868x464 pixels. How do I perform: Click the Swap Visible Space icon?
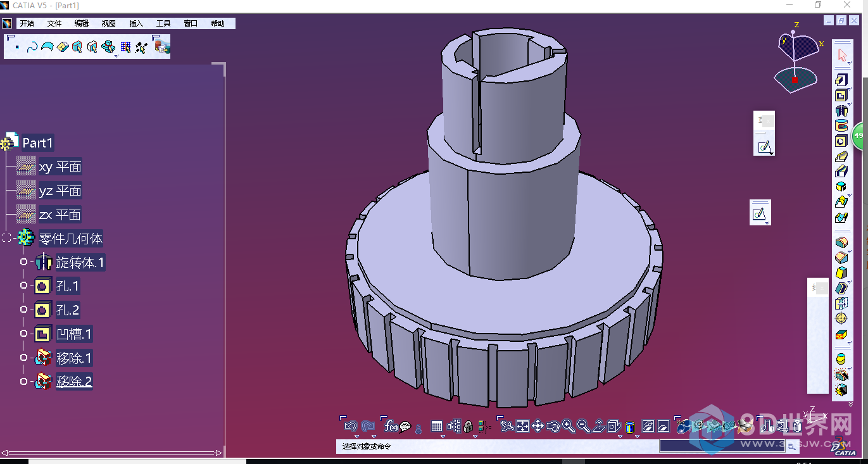pyautogui.click(x=663, y=427)
